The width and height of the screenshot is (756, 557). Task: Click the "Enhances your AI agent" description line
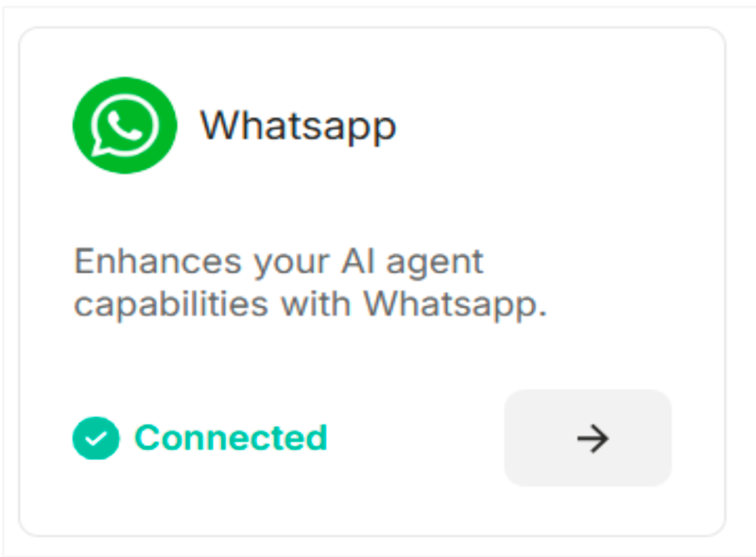tap(279, 262)
